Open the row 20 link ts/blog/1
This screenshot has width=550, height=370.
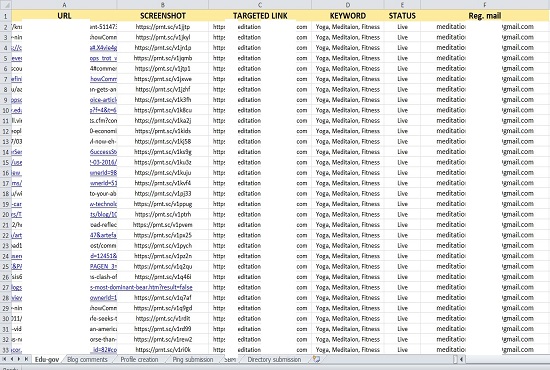(x=103, y=214)
